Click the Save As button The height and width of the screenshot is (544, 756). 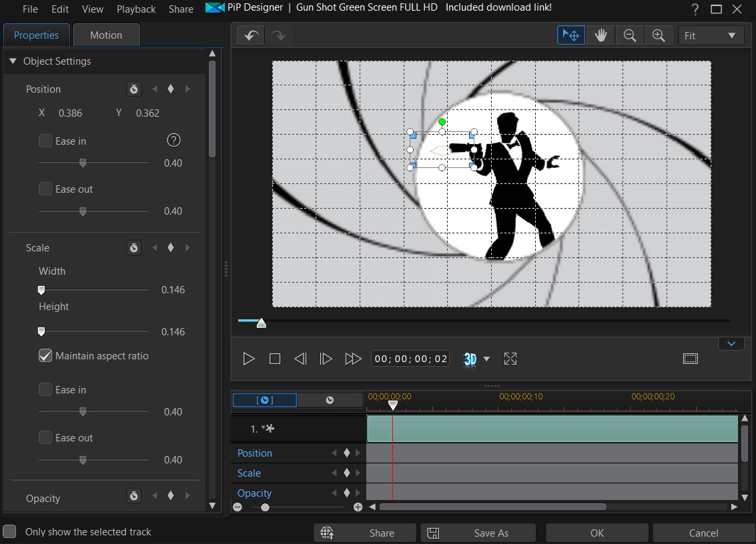(x=478, y=533)
